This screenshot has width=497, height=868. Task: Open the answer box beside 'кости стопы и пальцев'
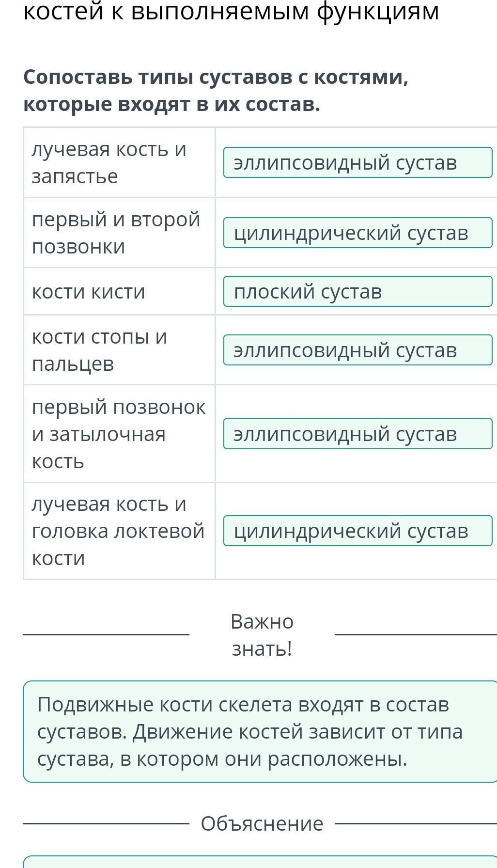(x=357, y=350)
